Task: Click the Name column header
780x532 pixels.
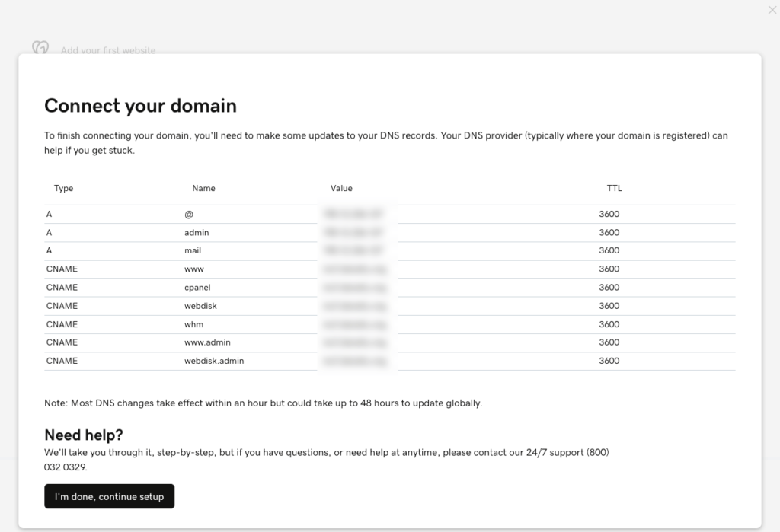Action: [x=203, y=188]
